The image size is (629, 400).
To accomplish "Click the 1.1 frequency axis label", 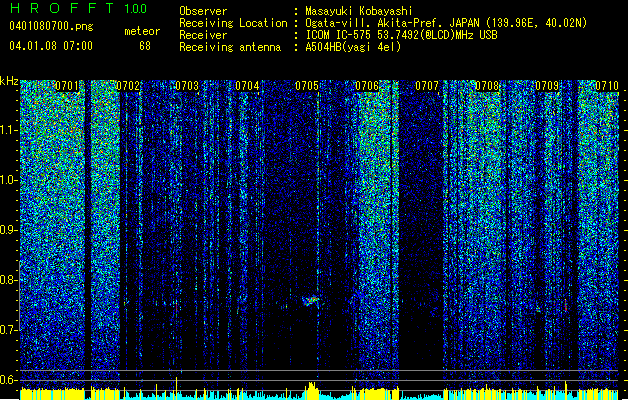I will (x=9, y=130).
